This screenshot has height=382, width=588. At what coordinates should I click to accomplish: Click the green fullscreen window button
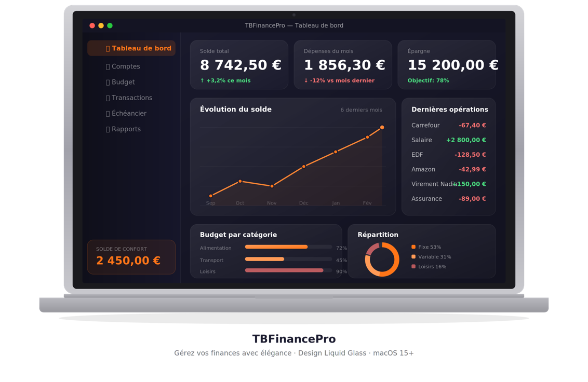point(110,25)
